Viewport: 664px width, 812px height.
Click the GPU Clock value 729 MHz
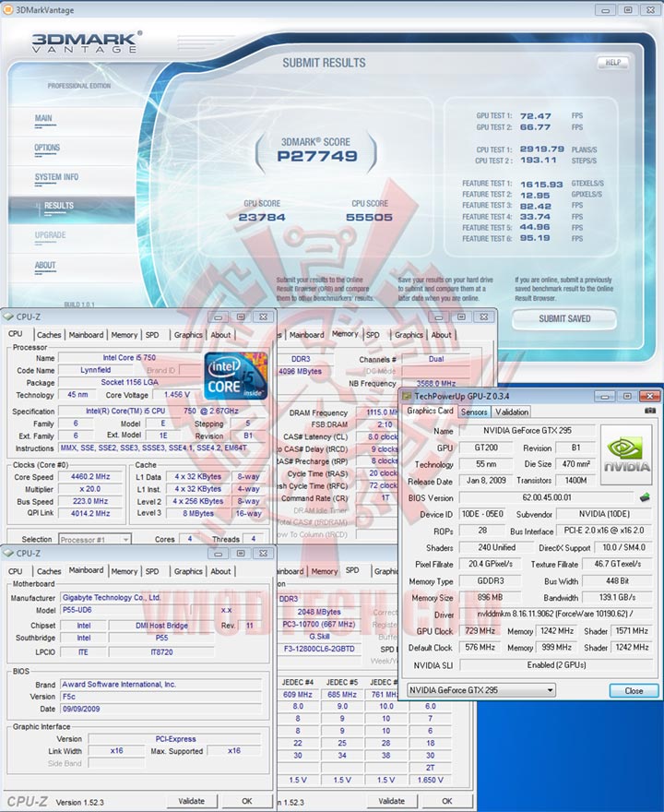(x=480, y=631)
